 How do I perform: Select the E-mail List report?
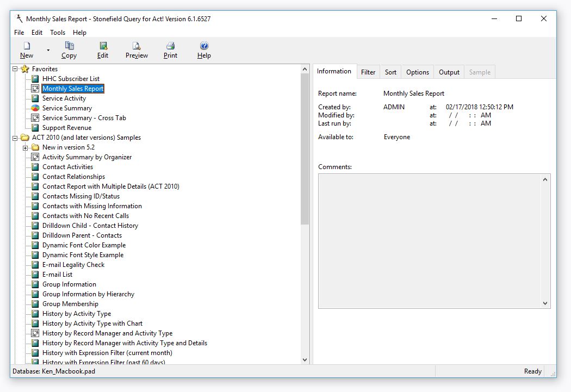pyautogui.click(x=57, y=275)
